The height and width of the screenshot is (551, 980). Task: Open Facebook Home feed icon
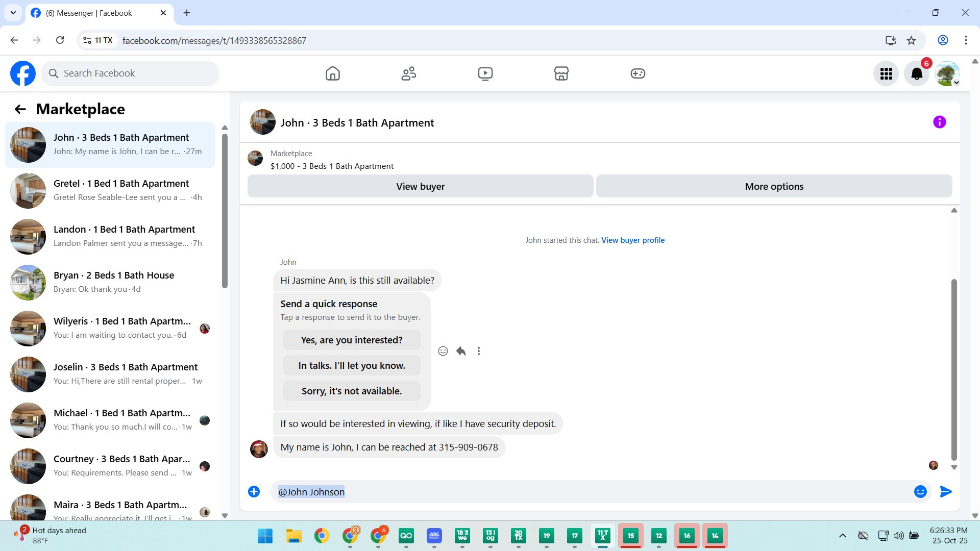click(x=332, y=73)
